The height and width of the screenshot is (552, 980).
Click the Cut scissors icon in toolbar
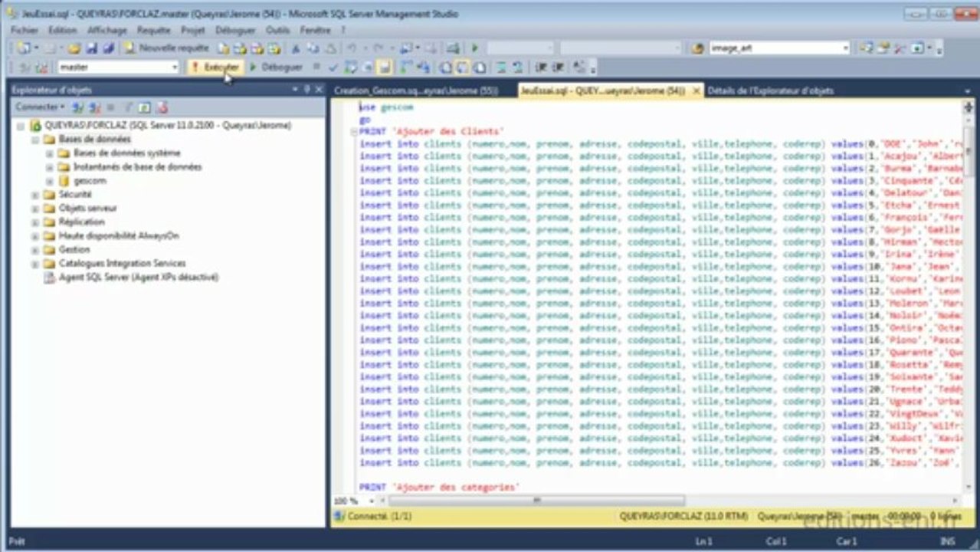click(295, 48)
